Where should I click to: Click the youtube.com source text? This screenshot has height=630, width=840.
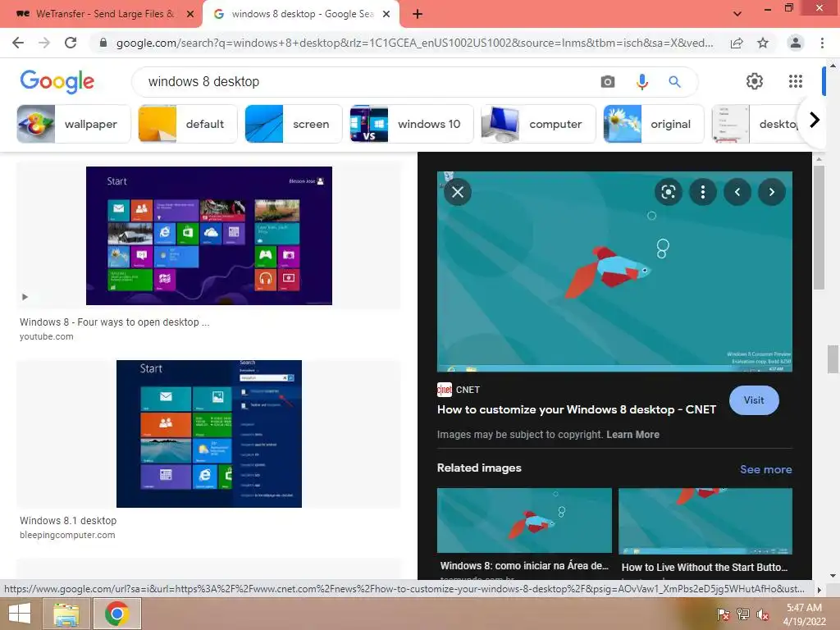[47, 336]
